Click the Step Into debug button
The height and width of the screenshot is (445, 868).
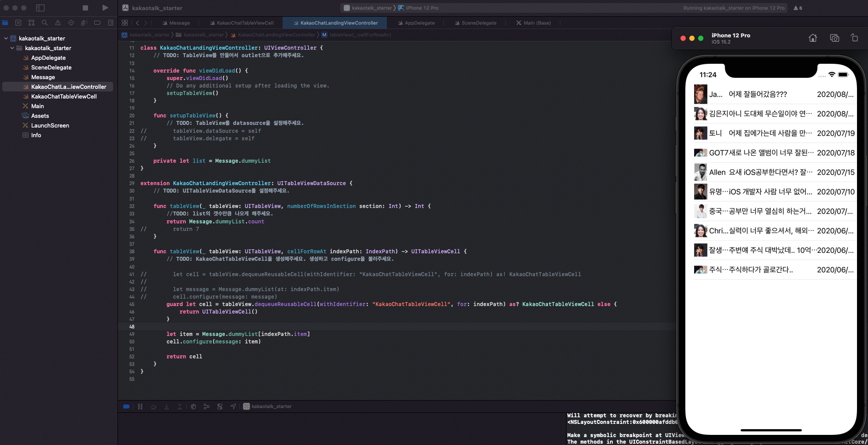coord(166,407)
